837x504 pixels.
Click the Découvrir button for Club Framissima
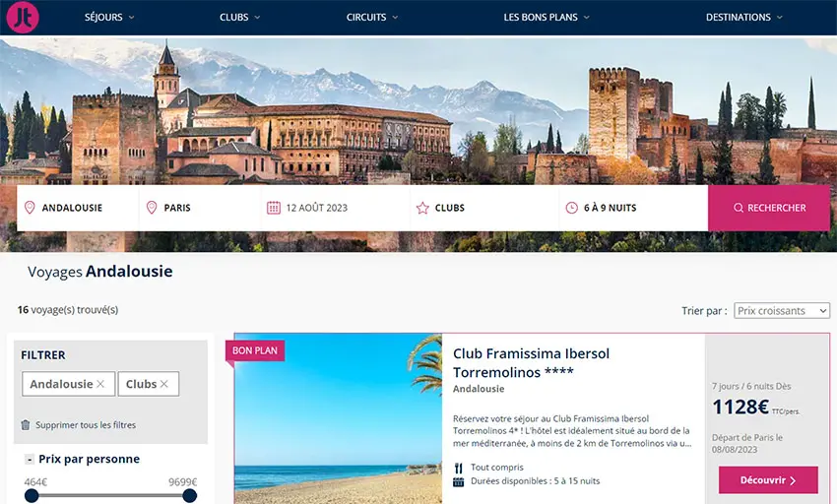coord(768,480)
